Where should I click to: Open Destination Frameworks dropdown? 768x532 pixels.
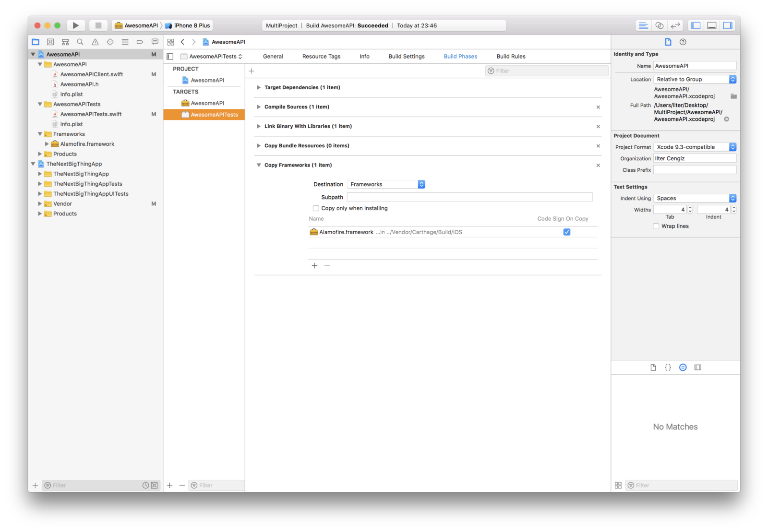(x=386, y=184)
